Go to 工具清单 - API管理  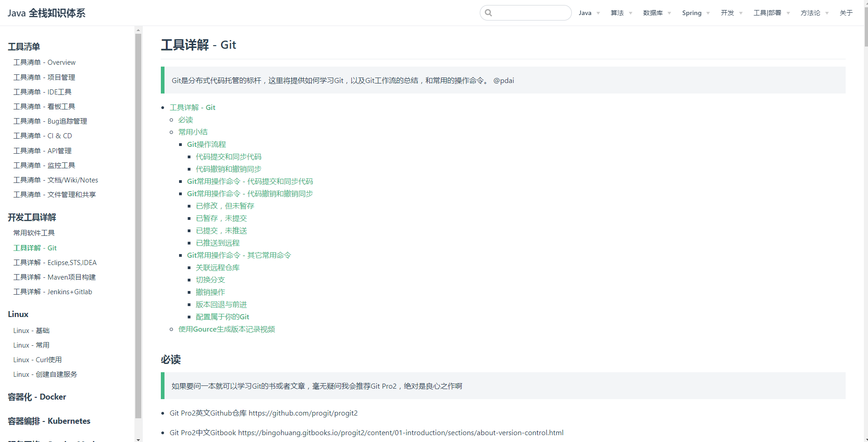[42, 151]
